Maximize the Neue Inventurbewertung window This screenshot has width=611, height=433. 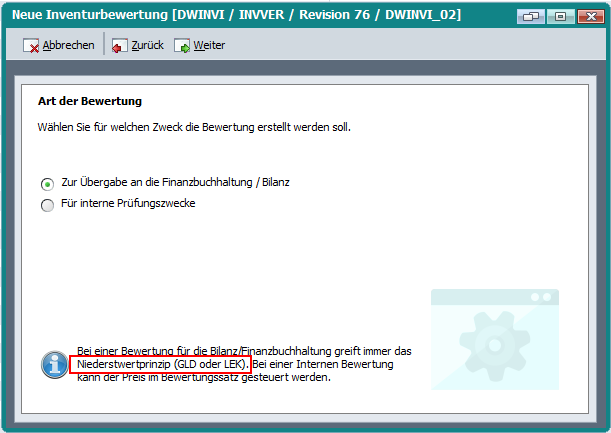[x=558, y=16]
